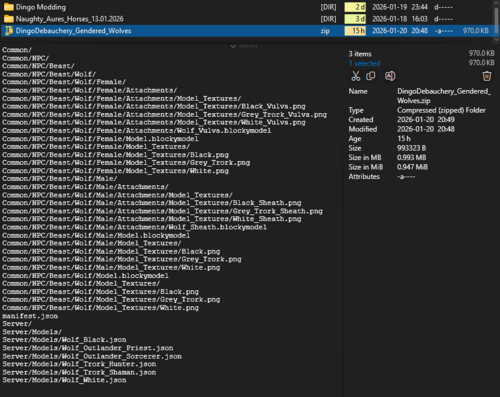Click the Wolf_Trork_Hunter.json line
500x397 pixels.
point(79,364)
